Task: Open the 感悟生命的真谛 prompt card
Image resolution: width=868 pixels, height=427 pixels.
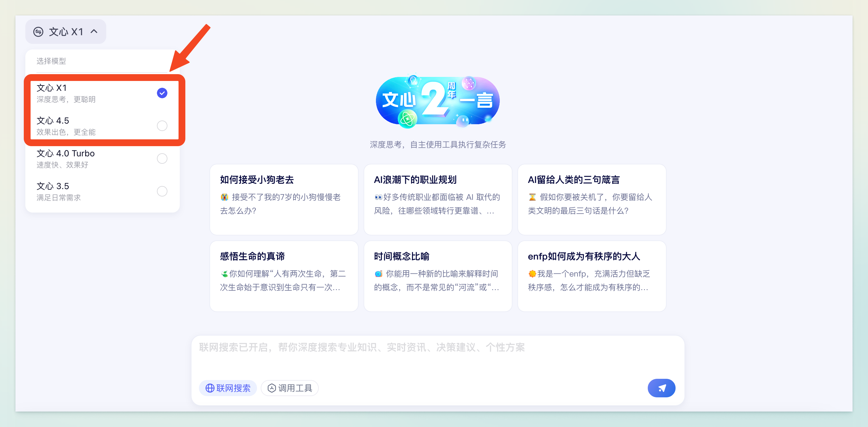Action: [284, 276]
